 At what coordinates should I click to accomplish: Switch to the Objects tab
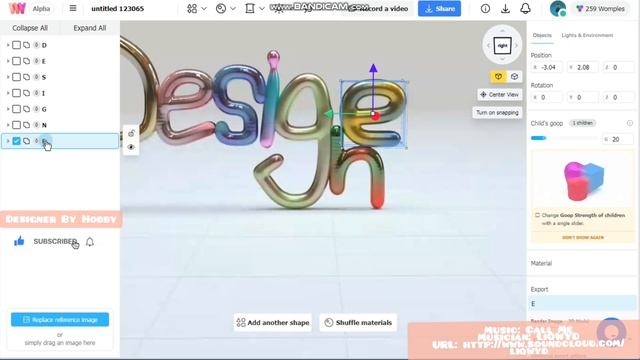542,36
